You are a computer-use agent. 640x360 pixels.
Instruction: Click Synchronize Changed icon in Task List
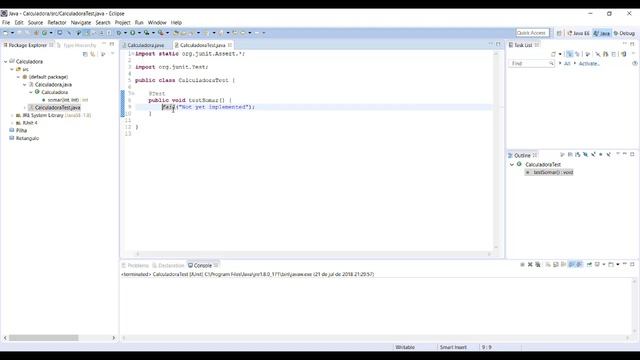point(624,54)
